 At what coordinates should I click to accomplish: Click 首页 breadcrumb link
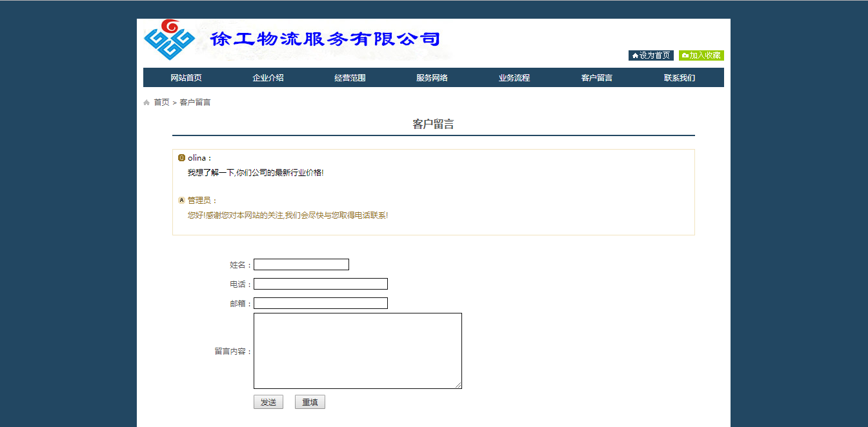[x=161, y=103]
